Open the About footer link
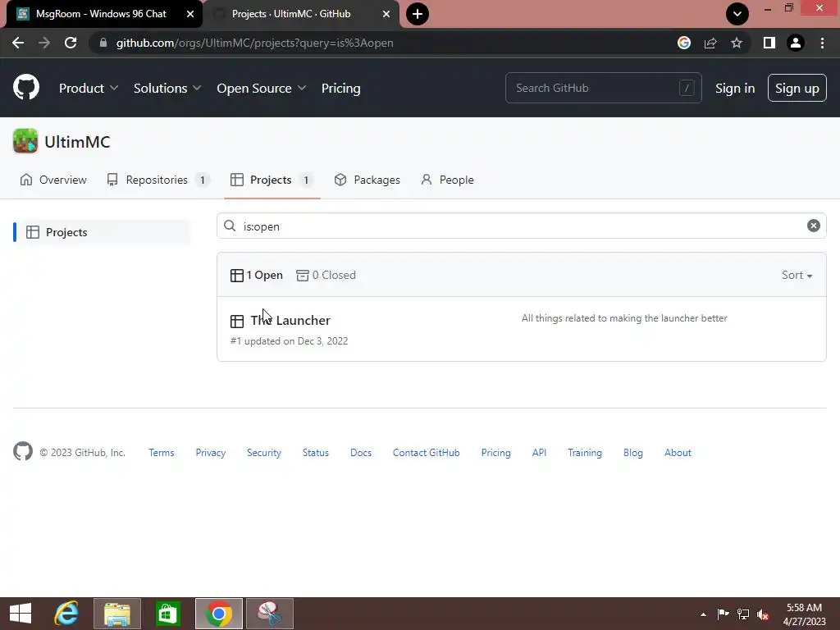 678,452
